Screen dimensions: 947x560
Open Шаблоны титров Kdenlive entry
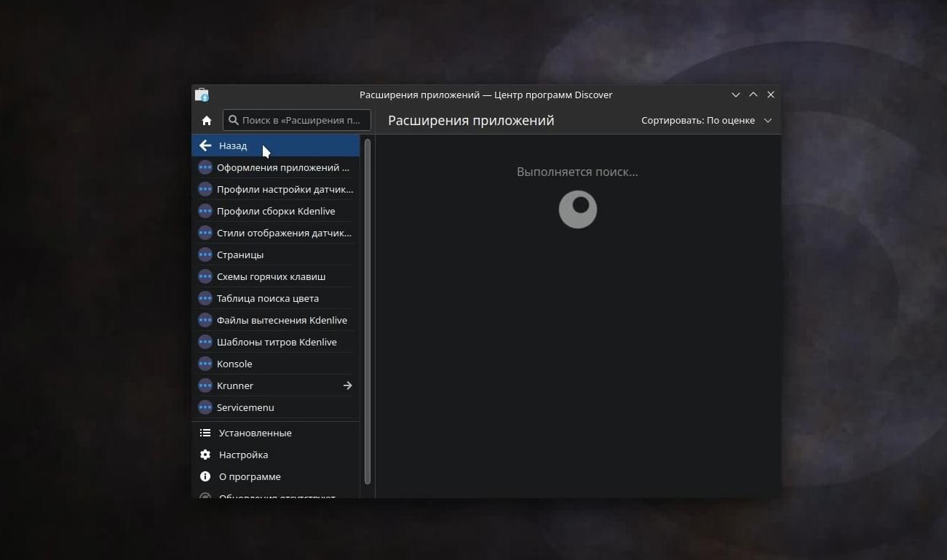(276, 342)
